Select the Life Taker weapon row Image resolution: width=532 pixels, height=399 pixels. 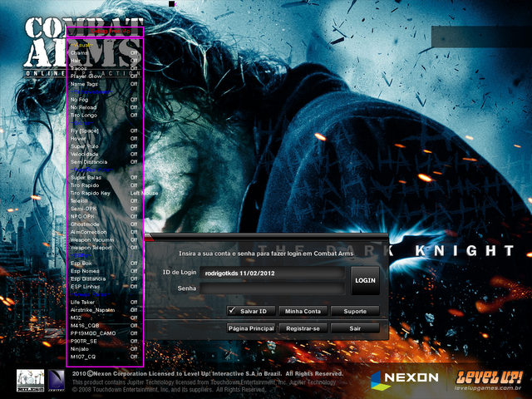105,303
